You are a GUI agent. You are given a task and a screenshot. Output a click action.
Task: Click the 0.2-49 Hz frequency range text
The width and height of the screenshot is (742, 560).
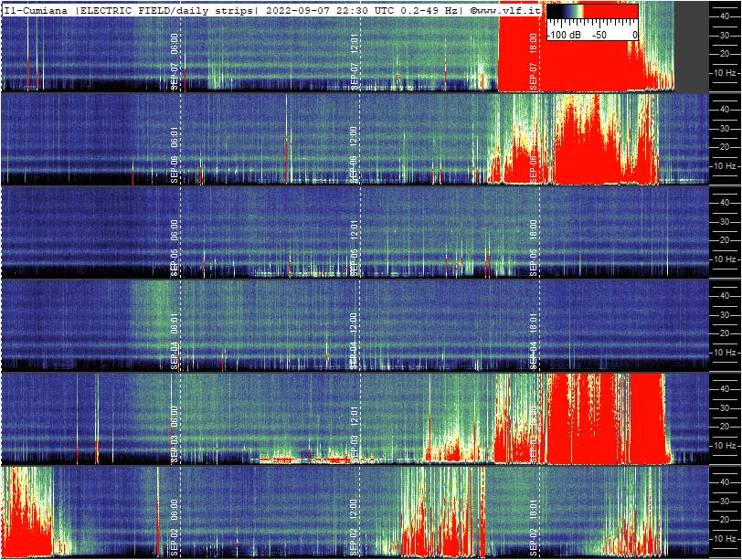point(429,11)
